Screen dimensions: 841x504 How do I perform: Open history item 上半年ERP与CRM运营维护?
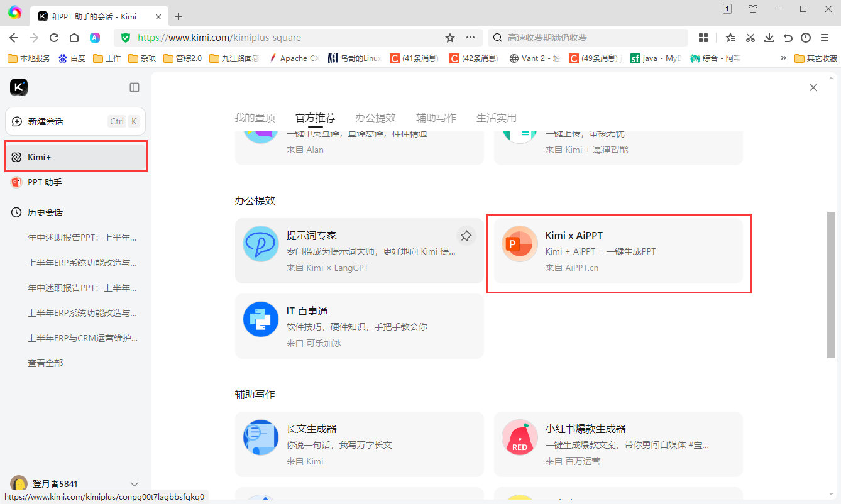(82, 338)
